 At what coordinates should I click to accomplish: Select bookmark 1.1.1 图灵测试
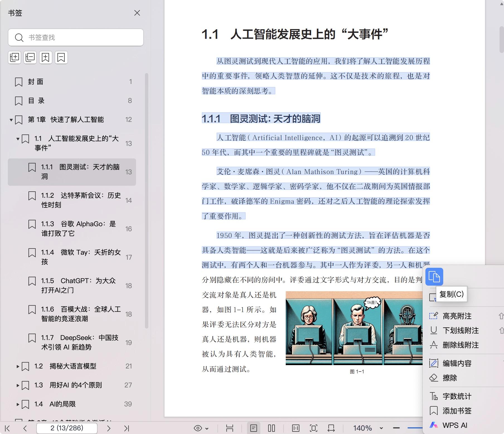click(x=72, y=172)
